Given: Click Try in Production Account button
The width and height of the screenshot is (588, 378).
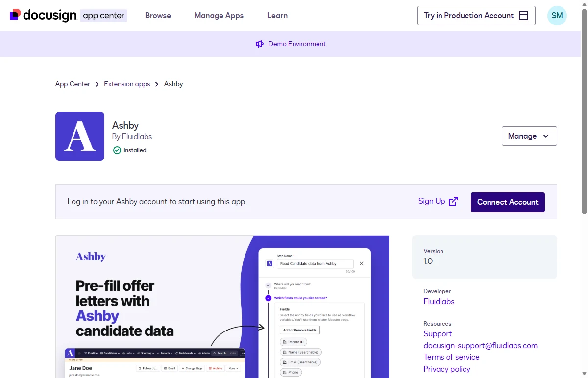Looking at the screenshot, I should [x=476, y=16].
